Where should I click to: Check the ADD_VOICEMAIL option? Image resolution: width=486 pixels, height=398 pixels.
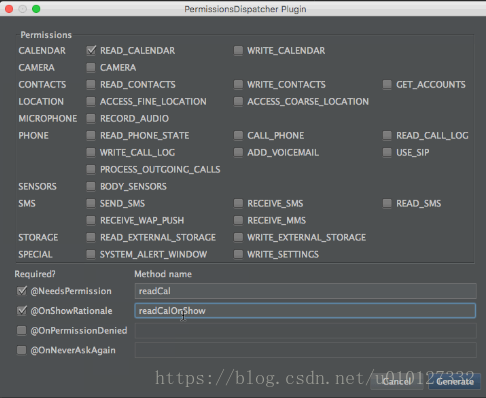click(238, 152)
